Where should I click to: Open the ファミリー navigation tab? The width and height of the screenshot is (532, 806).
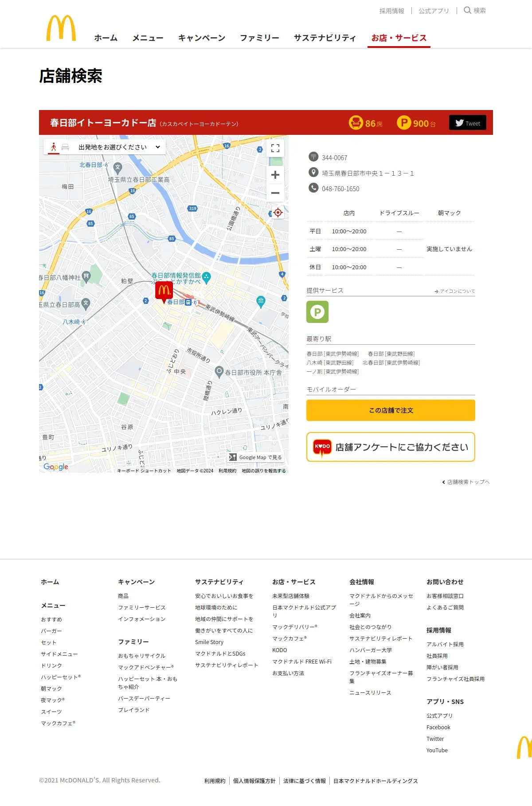[x=260, y=38]
